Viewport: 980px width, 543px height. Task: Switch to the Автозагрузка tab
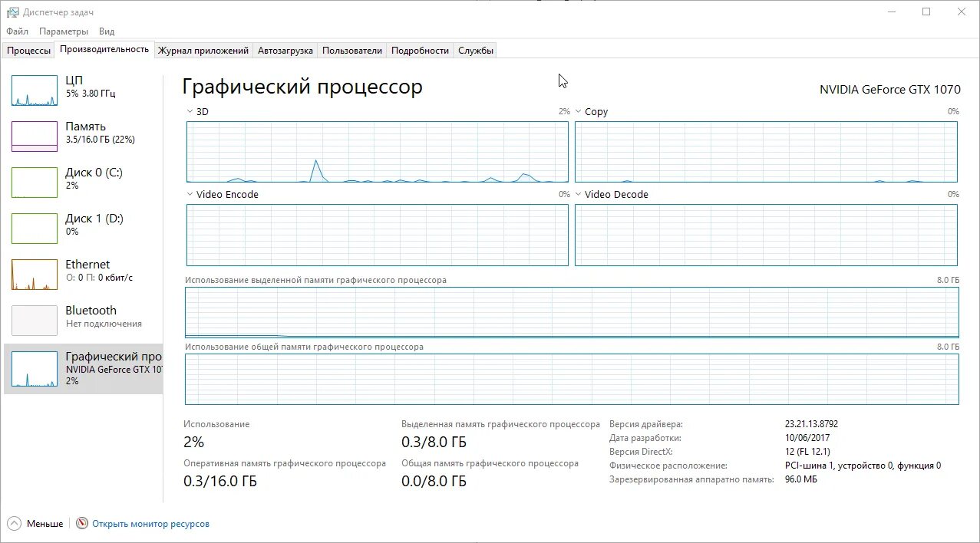(287, 49)
